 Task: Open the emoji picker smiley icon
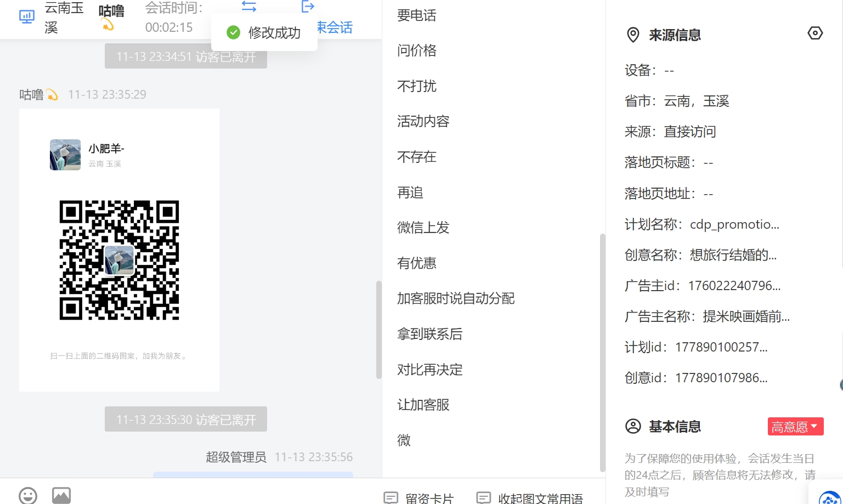pyautogui.click(x=28, y=495)
